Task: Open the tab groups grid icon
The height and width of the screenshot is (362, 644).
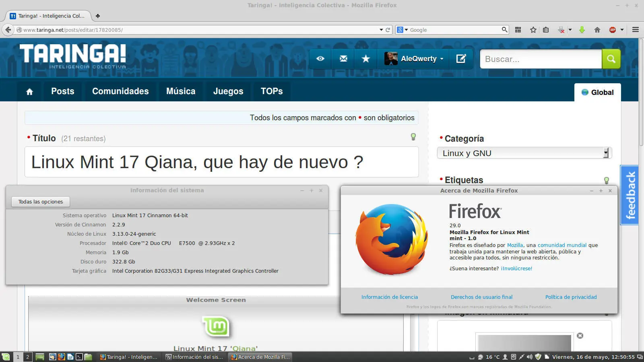Action: 518,30
